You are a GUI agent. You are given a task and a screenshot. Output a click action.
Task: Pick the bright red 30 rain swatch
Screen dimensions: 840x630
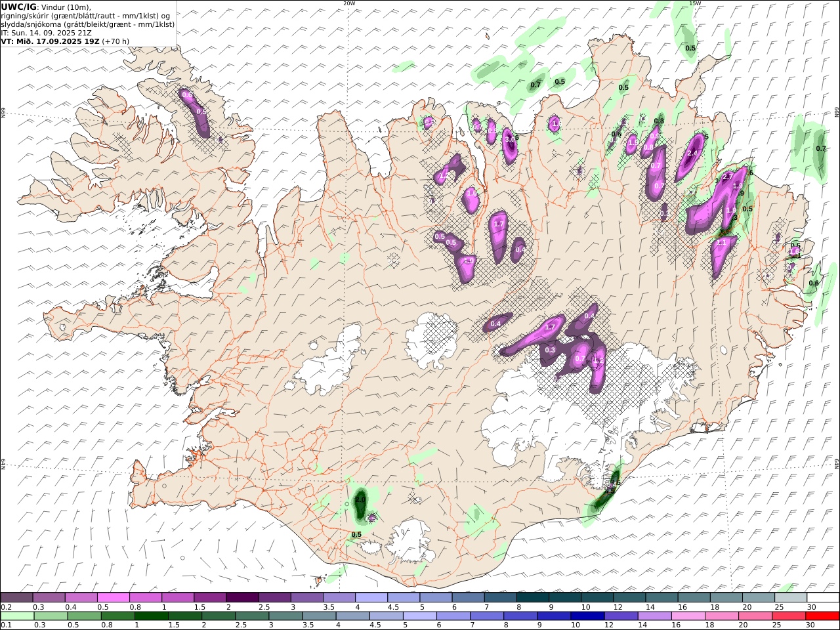(823, 616)
